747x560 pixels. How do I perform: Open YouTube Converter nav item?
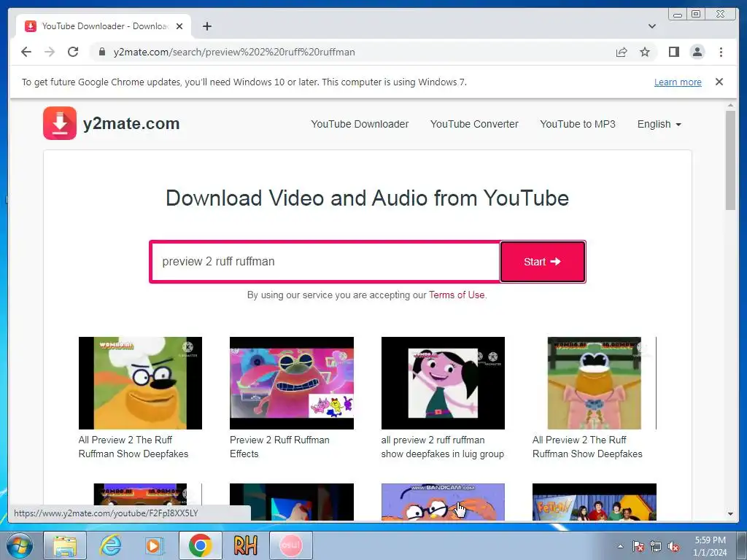click(474, 124)
